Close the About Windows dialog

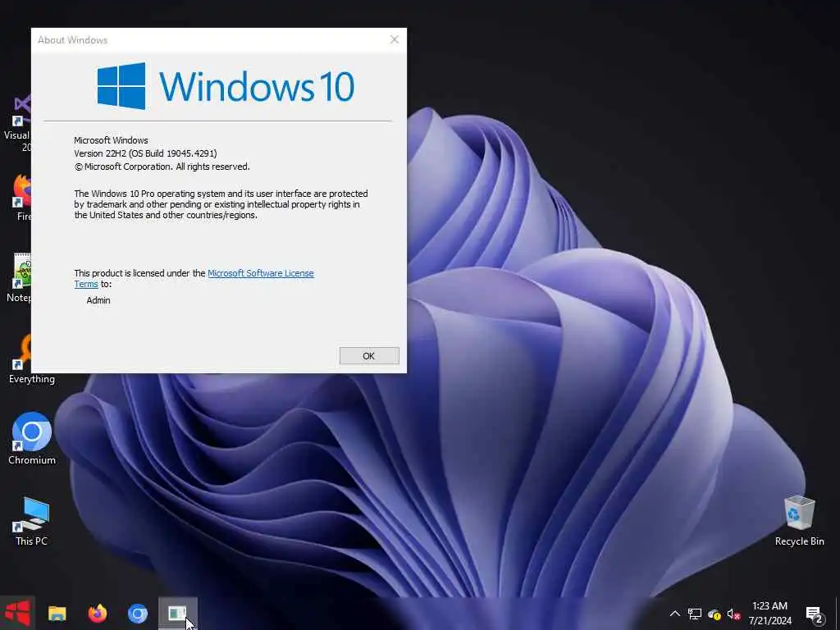tap(395, 39)
